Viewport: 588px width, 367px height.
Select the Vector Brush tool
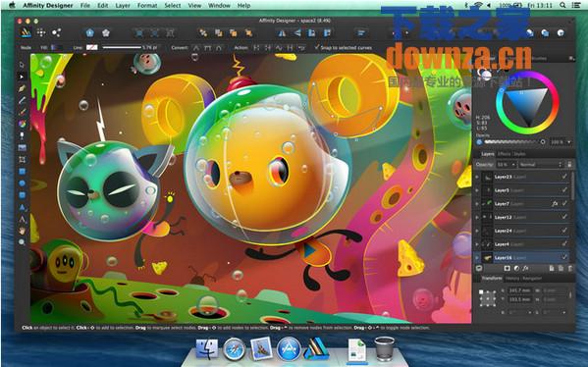tap(22, 112)
